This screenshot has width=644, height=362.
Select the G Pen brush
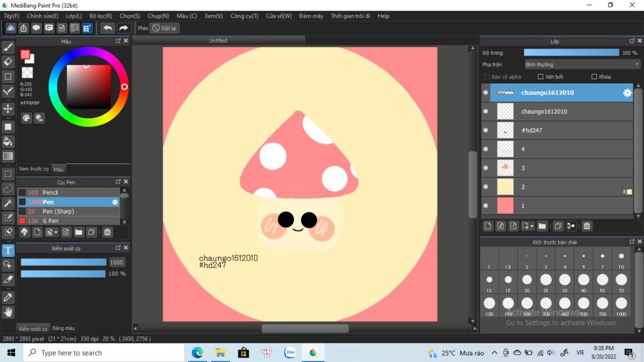[x=69, y=221]
